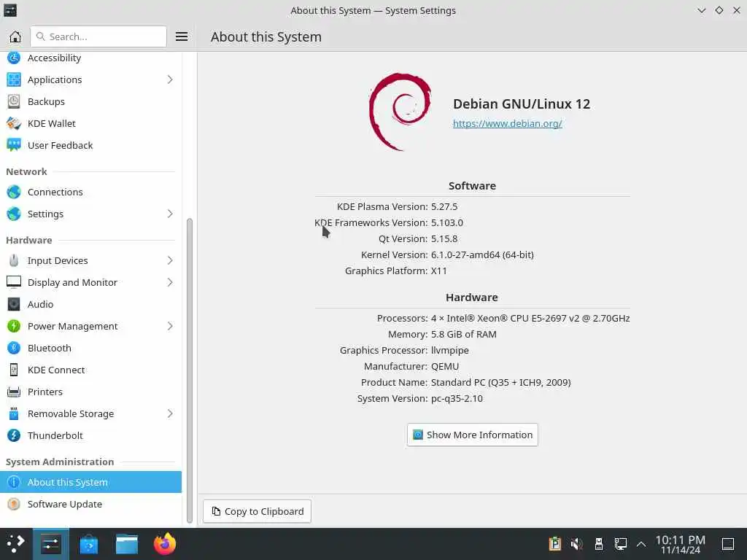Click the KDE Plasma Version value 5.27.5
This screenshot has width=747, height=560.
(444, 206)
